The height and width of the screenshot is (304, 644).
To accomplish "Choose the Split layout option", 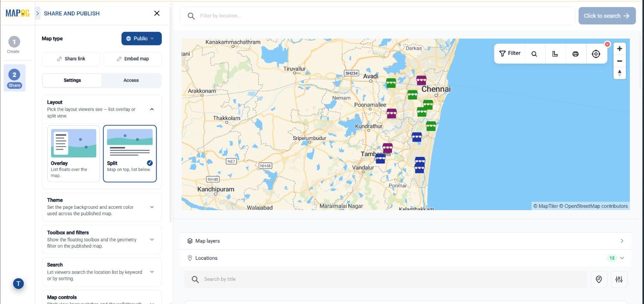I will 130,154.
